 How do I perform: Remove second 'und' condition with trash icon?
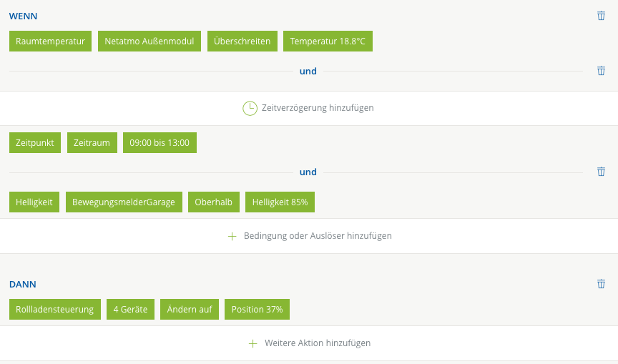[x=601, y=172]
